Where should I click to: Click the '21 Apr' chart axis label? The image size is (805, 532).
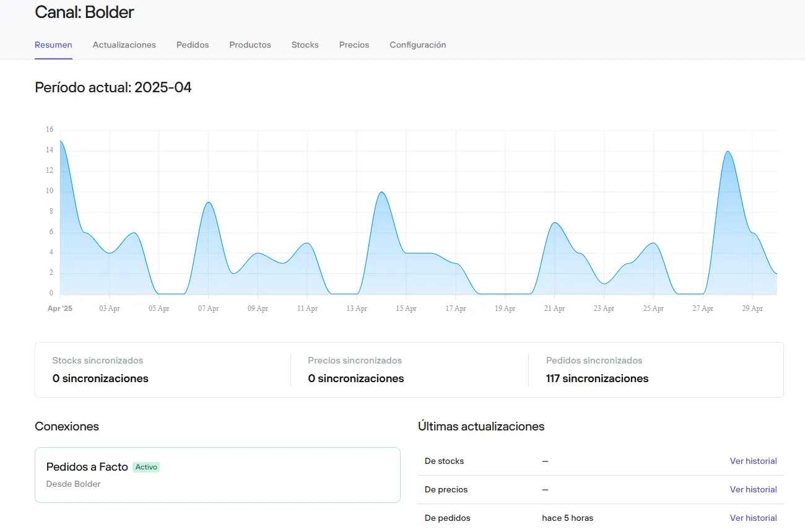coord(554,308)
